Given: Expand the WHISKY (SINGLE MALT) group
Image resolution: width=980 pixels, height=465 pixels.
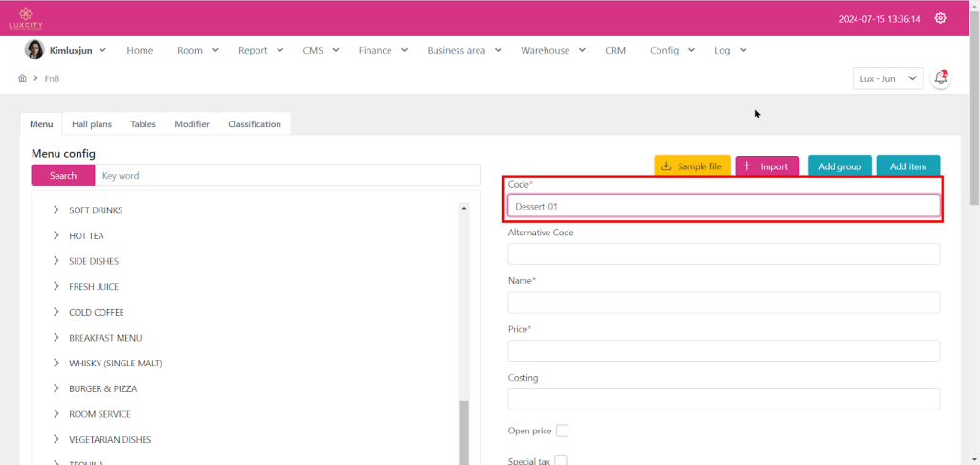Looking at the screenshot, I should [x=56, y=364].
